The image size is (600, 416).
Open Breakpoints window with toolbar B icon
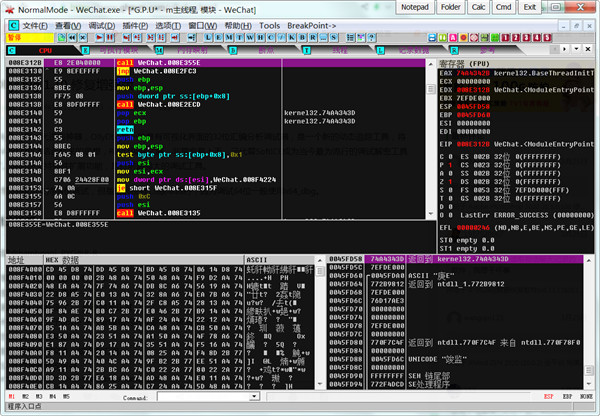[303, 38]
